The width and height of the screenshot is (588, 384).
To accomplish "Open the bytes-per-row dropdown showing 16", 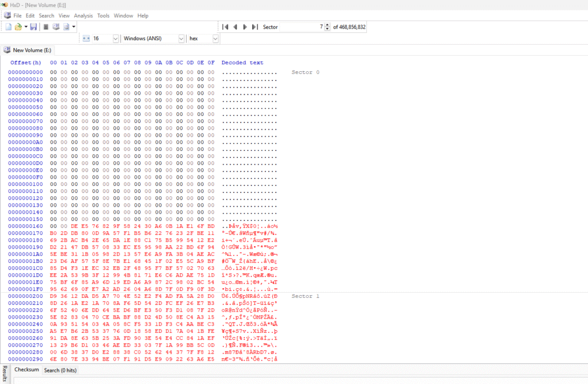I will (x=114, y=38).
